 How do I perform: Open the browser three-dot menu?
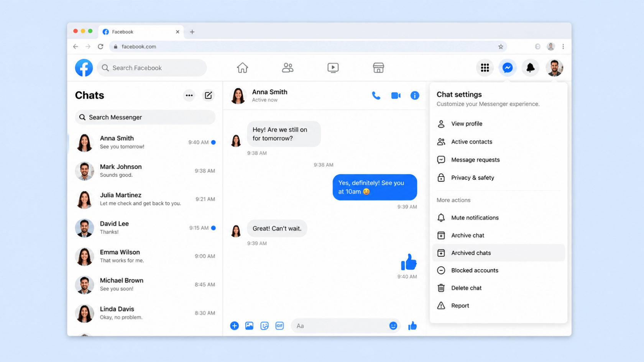click(563, 47)
